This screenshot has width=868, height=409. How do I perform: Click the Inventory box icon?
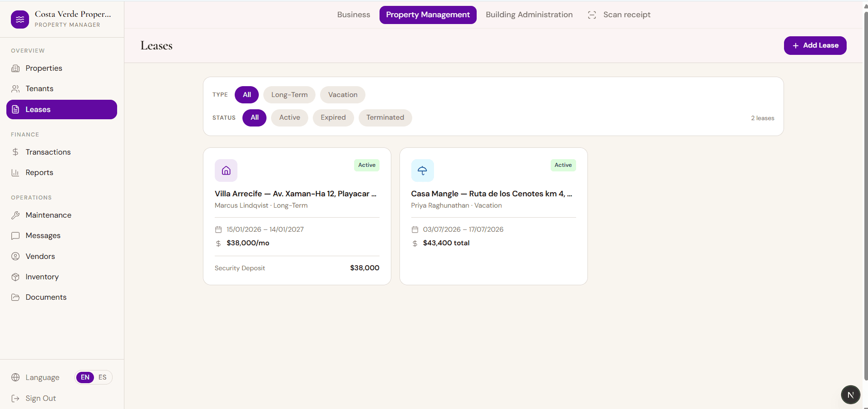click(x=15, y=277)
